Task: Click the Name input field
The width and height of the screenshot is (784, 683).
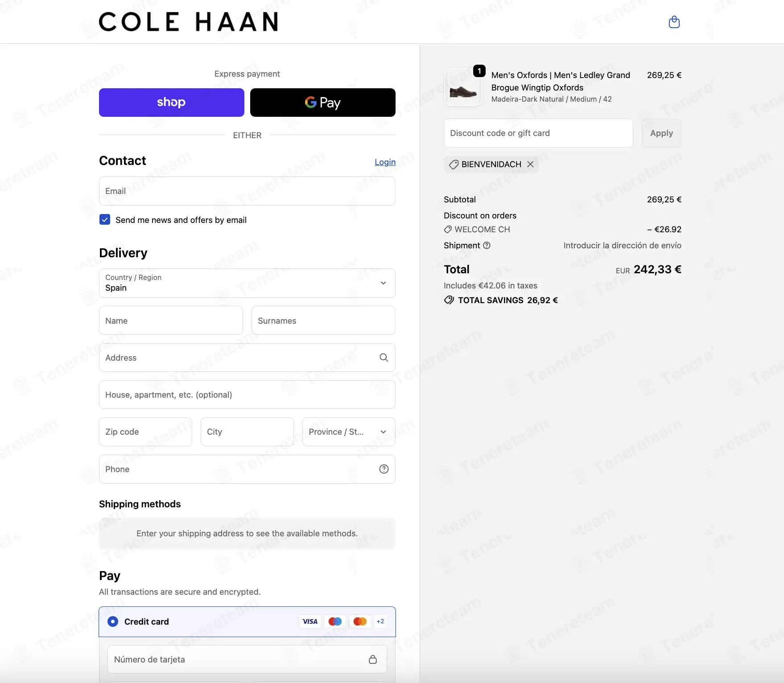Action: (171, 321)
